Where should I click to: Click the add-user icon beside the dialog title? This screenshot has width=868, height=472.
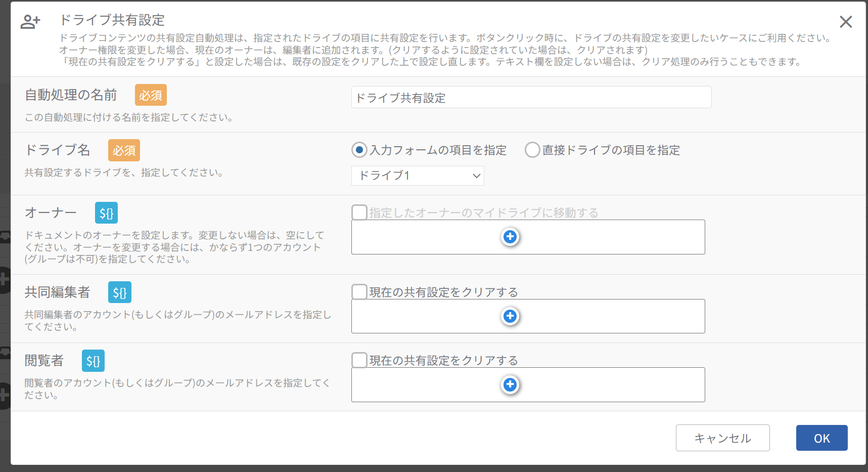click(x=30, y=22)
